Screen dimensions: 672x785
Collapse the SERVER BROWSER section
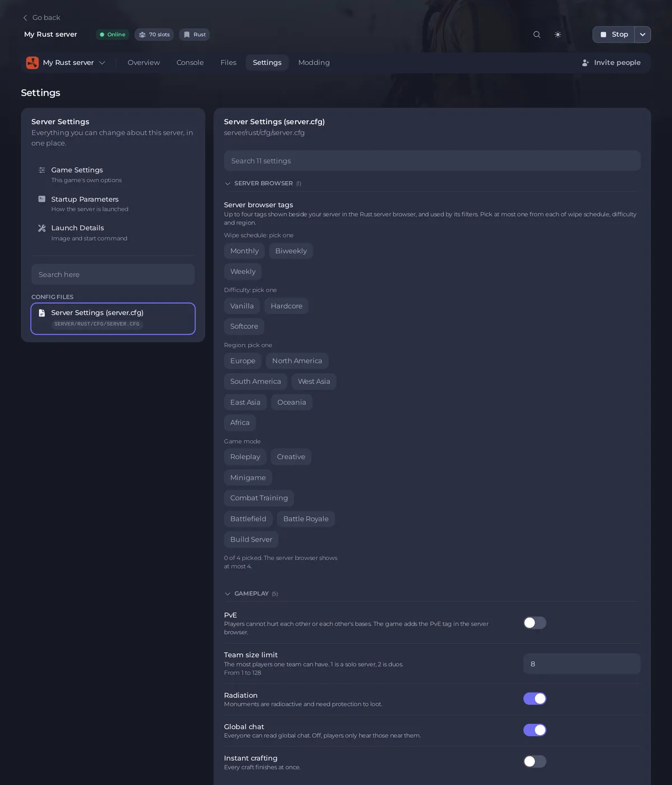click(263, 184)
